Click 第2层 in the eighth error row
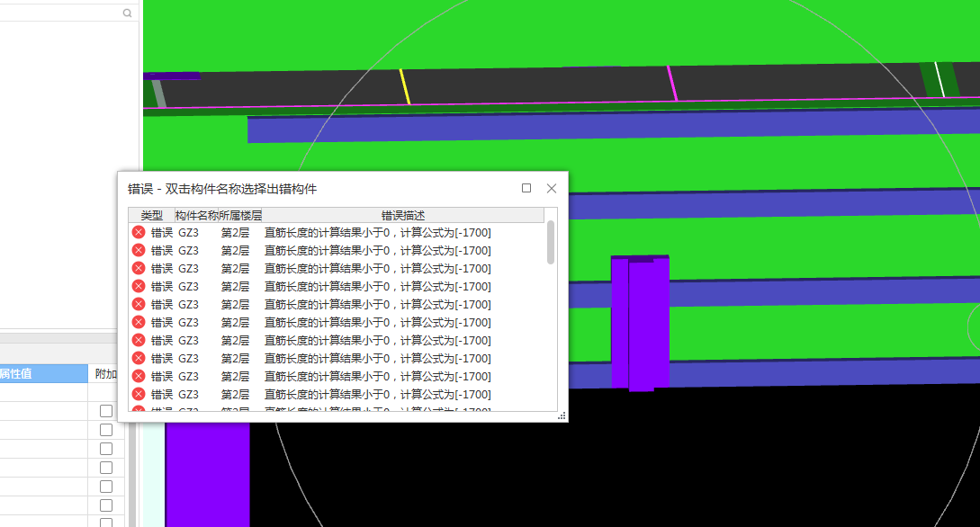 click(x=235, y=359)
